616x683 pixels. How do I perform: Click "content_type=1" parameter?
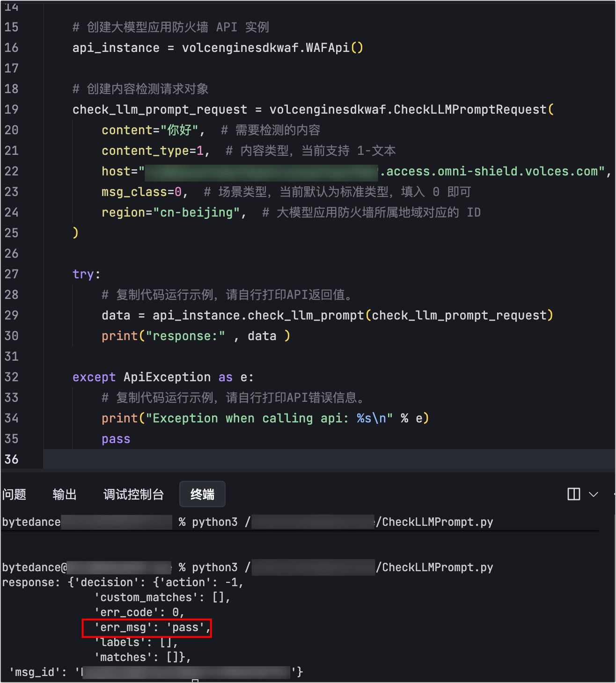(153, 151)
